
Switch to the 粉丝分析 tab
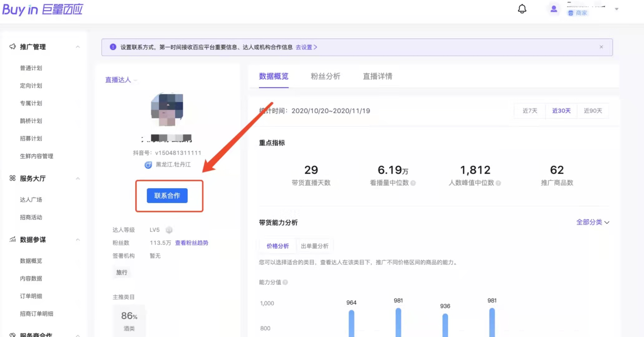[x=325, y=76]
